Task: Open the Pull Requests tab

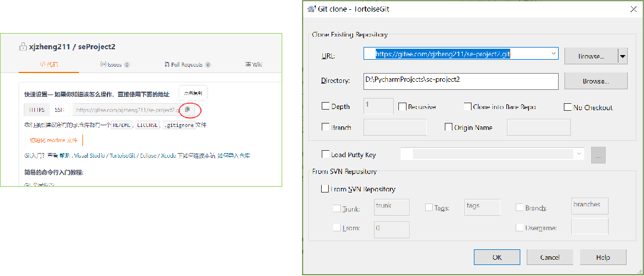Action: click(188, 65)
